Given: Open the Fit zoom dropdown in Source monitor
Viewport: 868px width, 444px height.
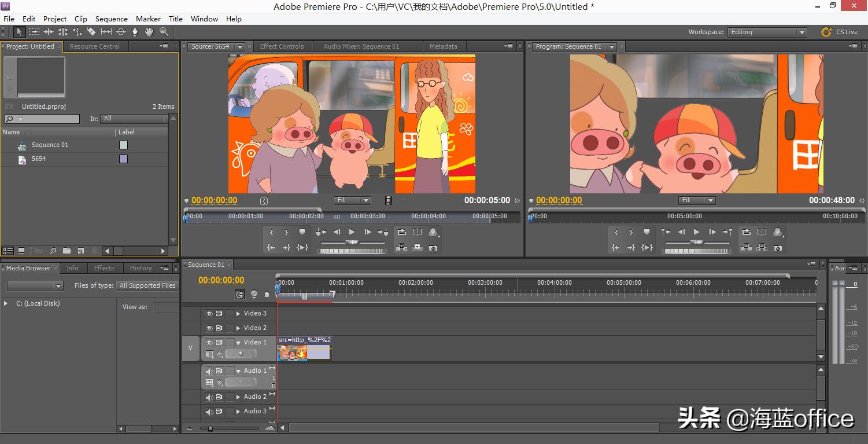Looking at the screenshot, I should (x=352, y=200).
